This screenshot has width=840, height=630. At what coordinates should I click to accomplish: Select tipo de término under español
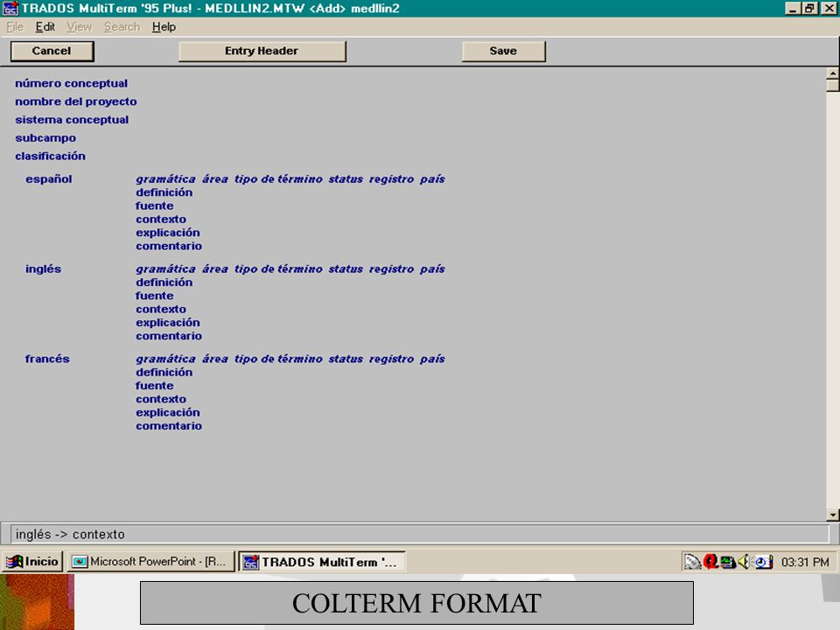(278, 179)
